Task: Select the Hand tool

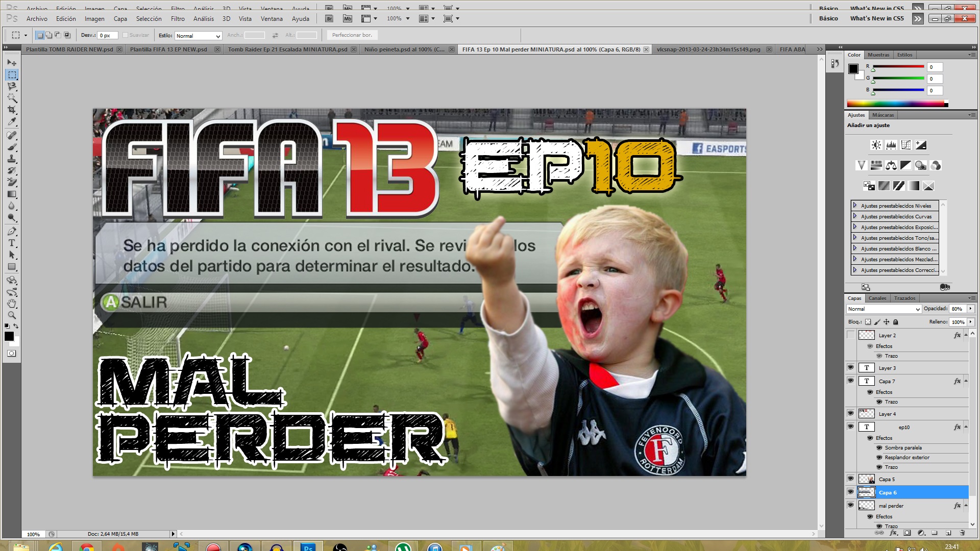Action: click(x=12, y=304)
